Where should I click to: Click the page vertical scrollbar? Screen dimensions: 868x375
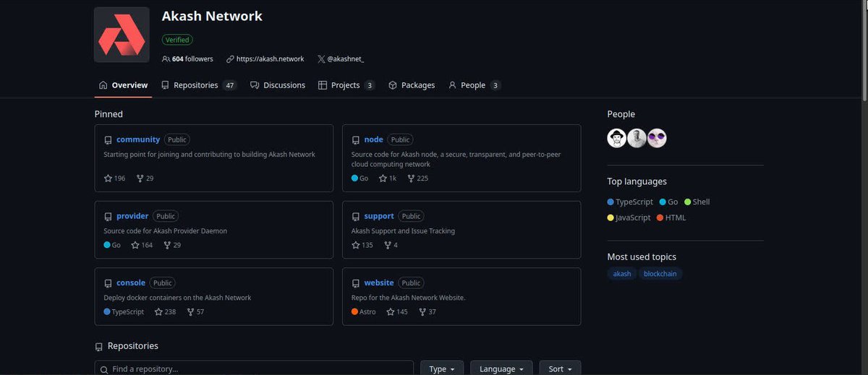[x=864, y=51]
